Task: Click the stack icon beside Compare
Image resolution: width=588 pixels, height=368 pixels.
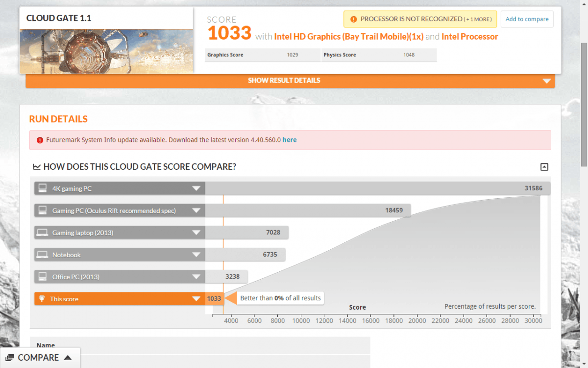Action: click(x=10, y=358)
